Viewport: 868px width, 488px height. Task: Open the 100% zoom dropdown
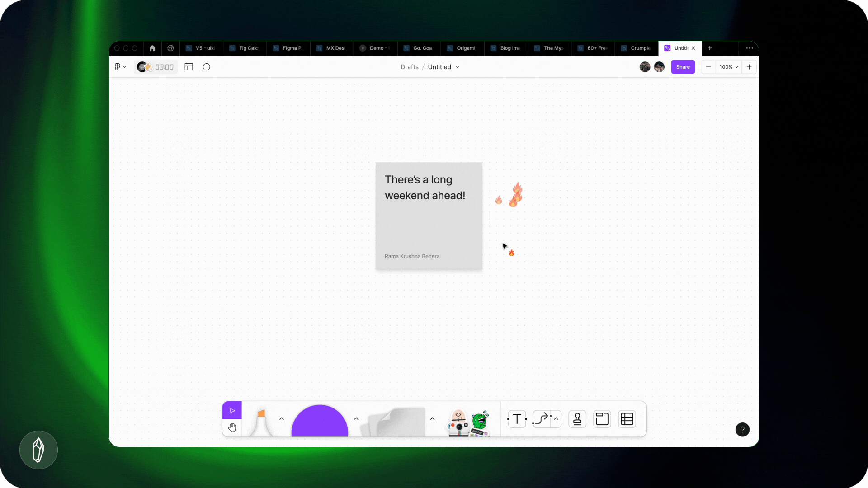click(x=728, y=67)
